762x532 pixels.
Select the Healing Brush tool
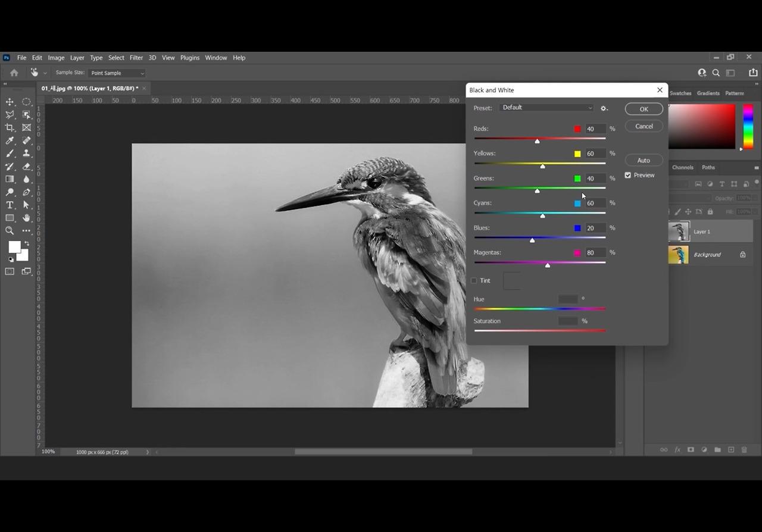point(27,141)
